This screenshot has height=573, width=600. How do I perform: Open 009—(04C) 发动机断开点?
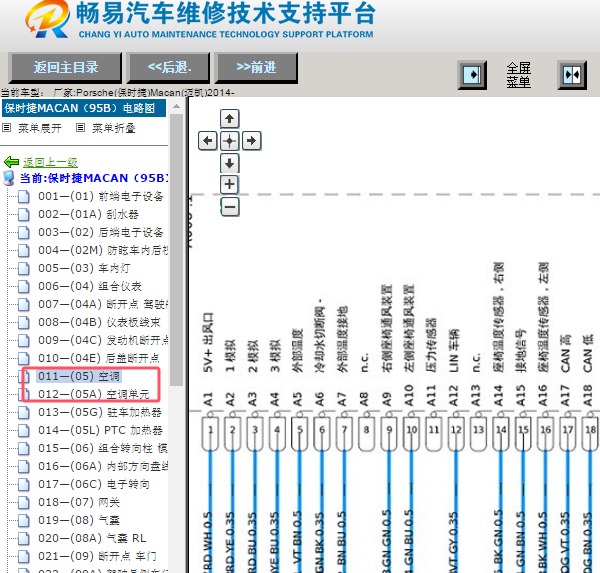click(103, 340)
